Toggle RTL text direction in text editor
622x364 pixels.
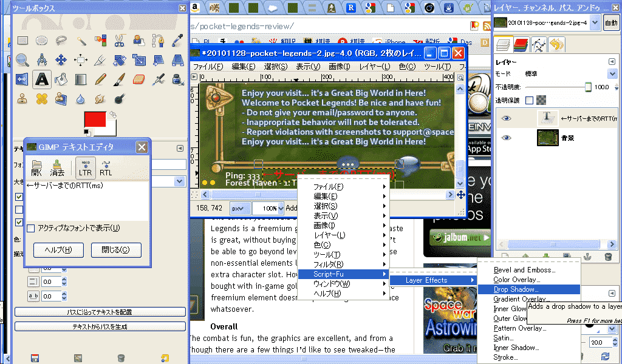pyautogui.click(x=106, y=168)
